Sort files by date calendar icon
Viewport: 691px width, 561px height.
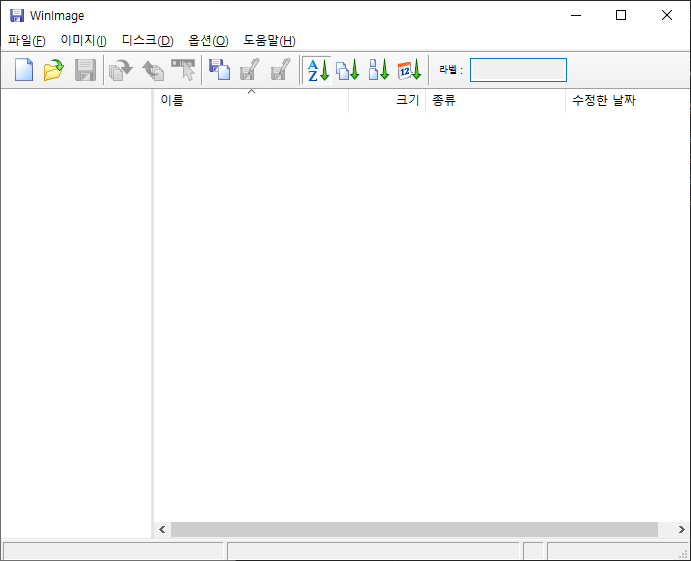tap(409, 70)
